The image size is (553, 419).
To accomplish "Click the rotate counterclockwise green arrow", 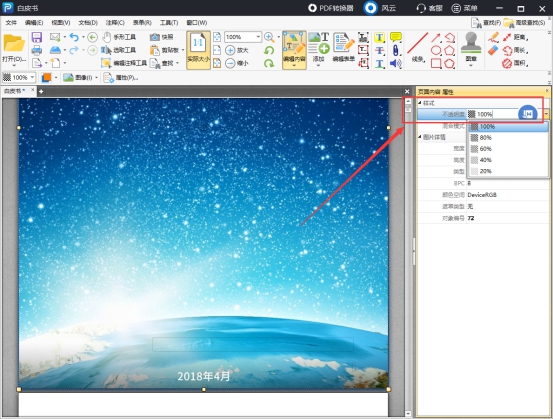I will click(x=269, y=50).
